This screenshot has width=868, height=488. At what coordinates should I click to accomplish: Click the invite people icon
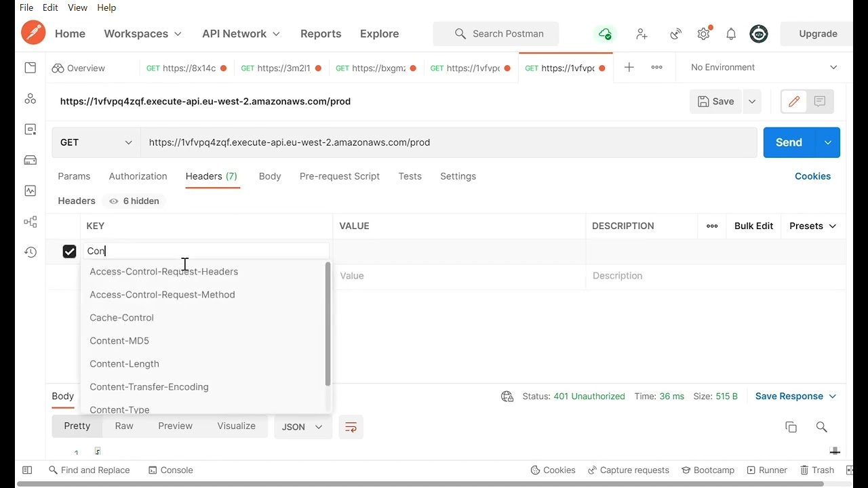click(x=642, y=34)
